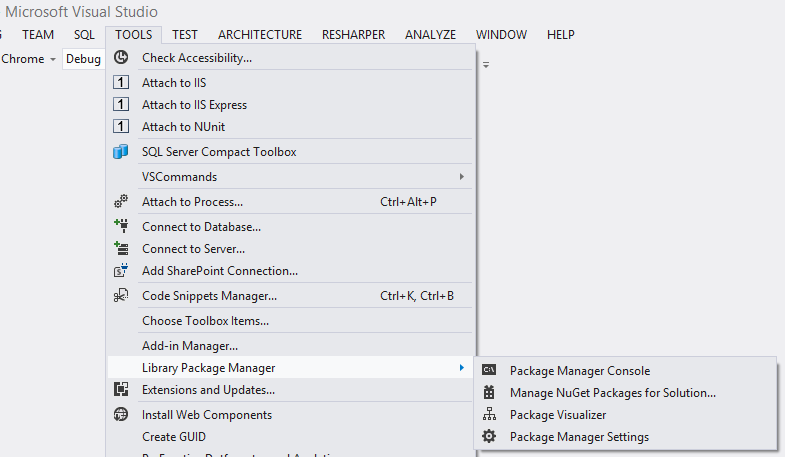Click the Package Visualizer hierarchy icon
This screenshot has width=785, height=457.
[489, 414]
